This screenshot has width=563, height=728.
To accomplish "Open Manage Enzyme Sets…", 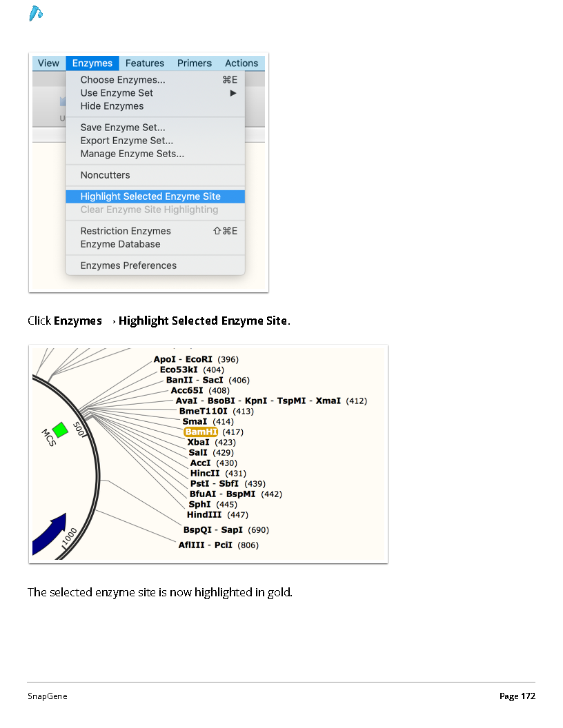I will coord(155,154).
